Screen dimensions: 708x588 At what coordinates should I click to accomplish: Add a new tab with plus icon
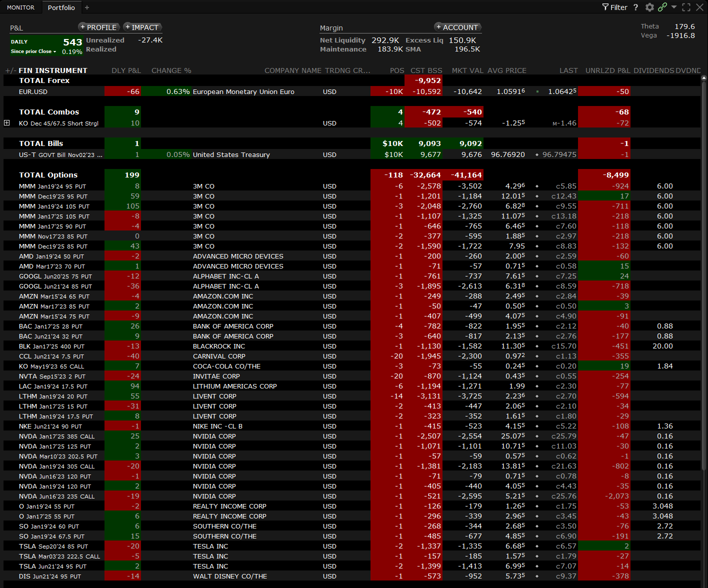(x=87, y=7)
